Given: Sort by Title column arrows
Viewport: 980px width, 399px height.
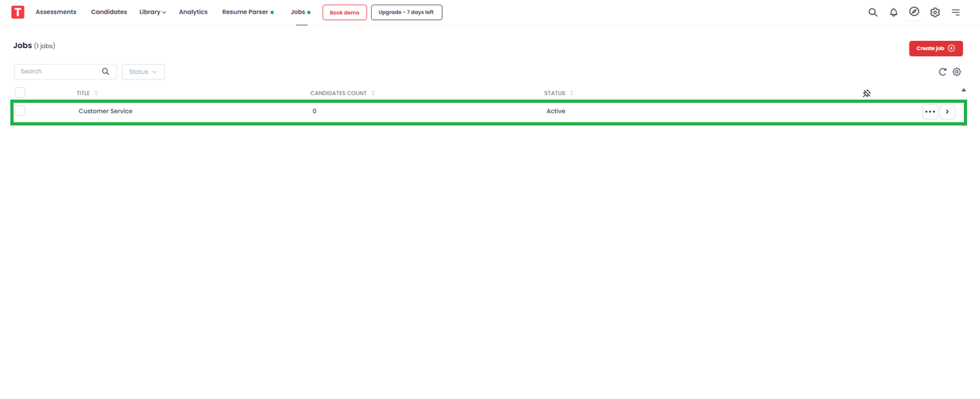Looking at the screenshot, I should (96, 93).
